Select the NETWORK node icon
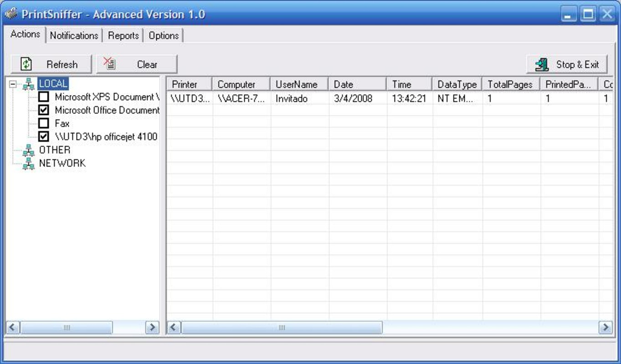The image size is (621, 364). pos(29,163)
